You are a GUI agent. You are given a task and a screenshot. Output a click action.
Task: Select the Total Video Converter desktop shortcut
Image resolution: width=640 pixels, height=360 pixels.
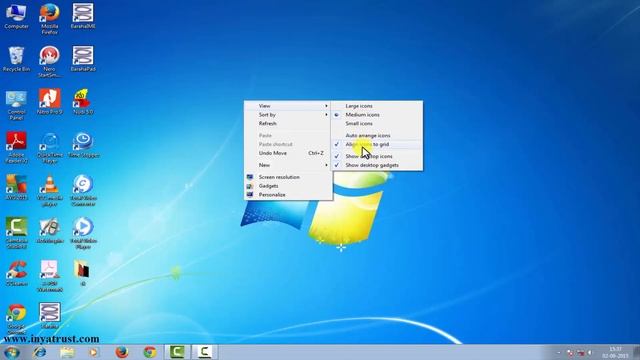coord(83,191)
